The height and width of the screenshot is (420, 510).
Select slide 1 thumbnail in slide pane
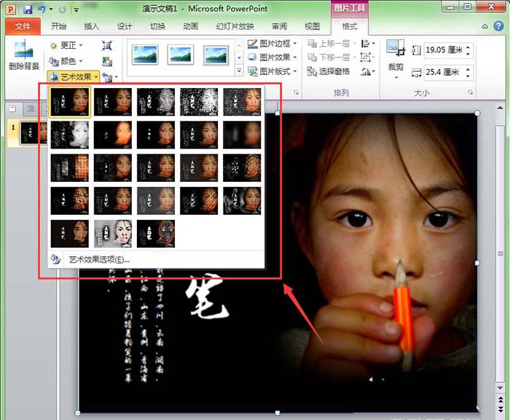click(x=33, y=133)
